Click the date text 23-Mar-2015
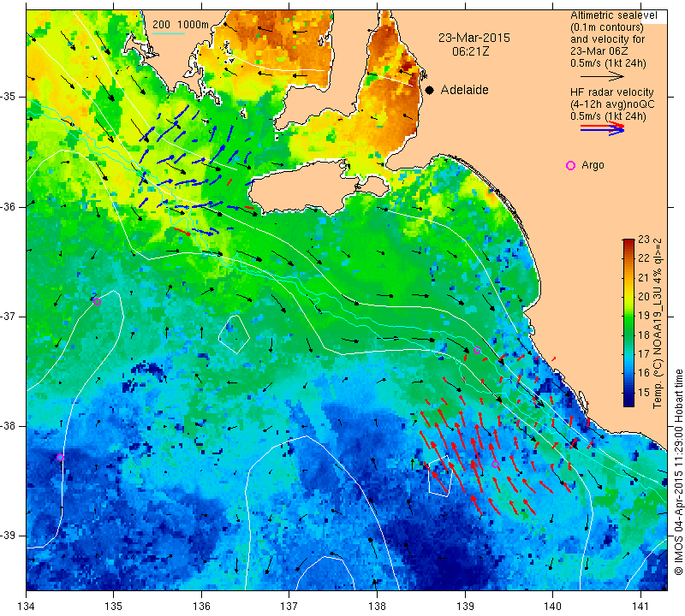 click(474, 38)
